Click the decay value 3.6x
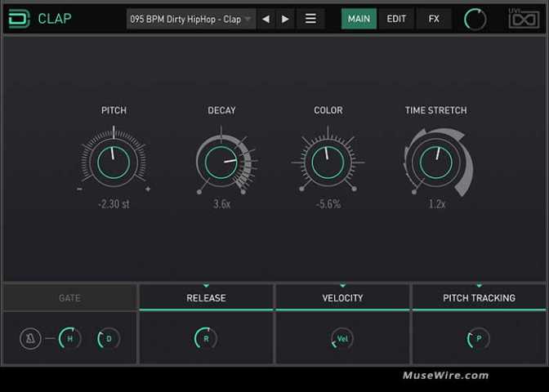 point(221,203)
